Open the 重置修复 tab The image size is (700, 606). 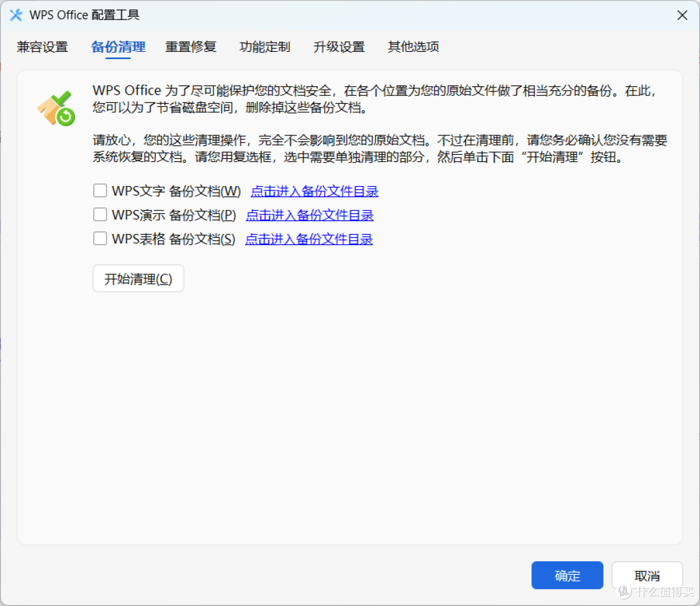pos(191,47)
